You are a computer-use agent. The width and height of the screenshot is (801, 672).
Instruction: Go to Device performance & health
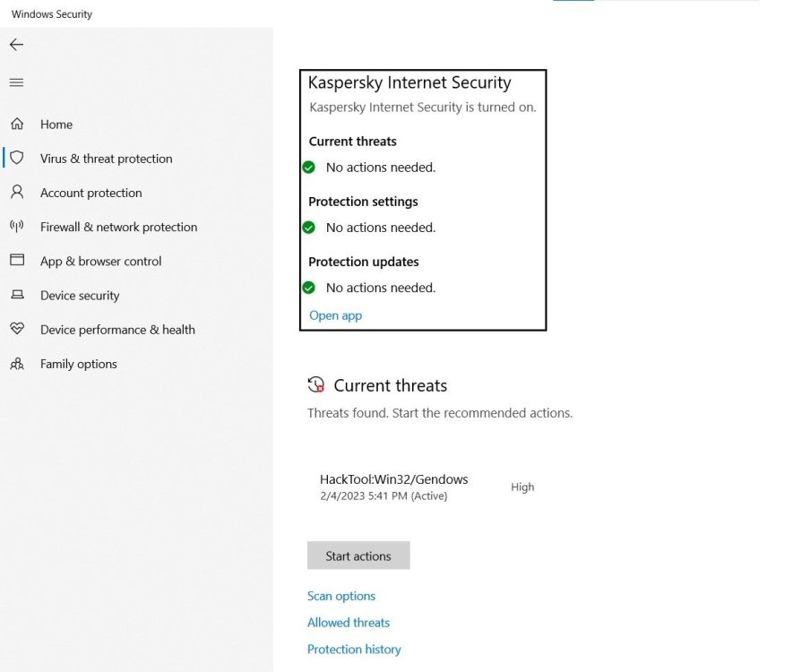117,330
